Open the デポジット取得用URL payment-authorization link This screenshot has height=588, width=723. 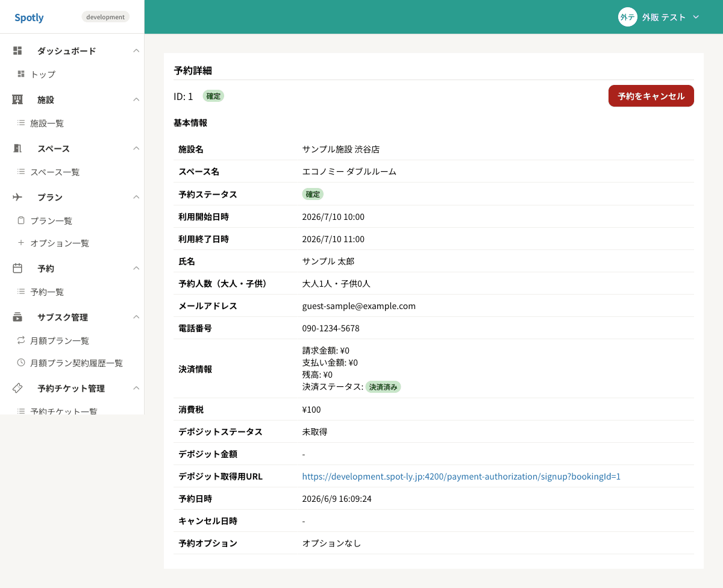pos(462,477)
